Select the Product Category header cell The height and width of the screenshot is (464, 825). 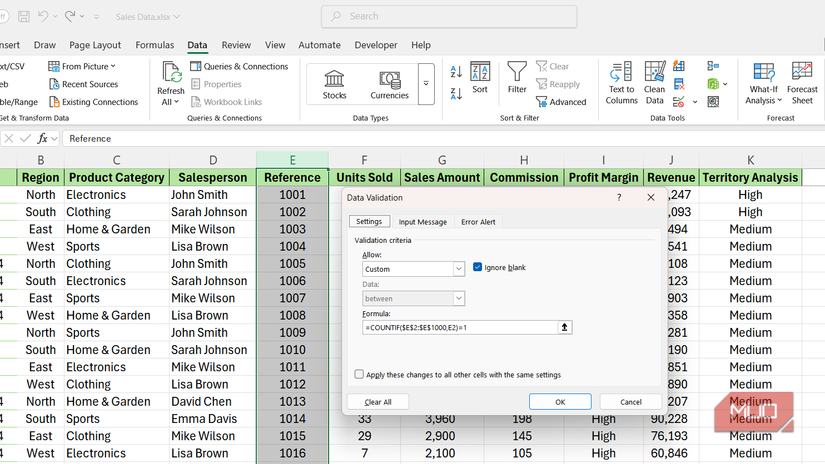pos(116,177)
